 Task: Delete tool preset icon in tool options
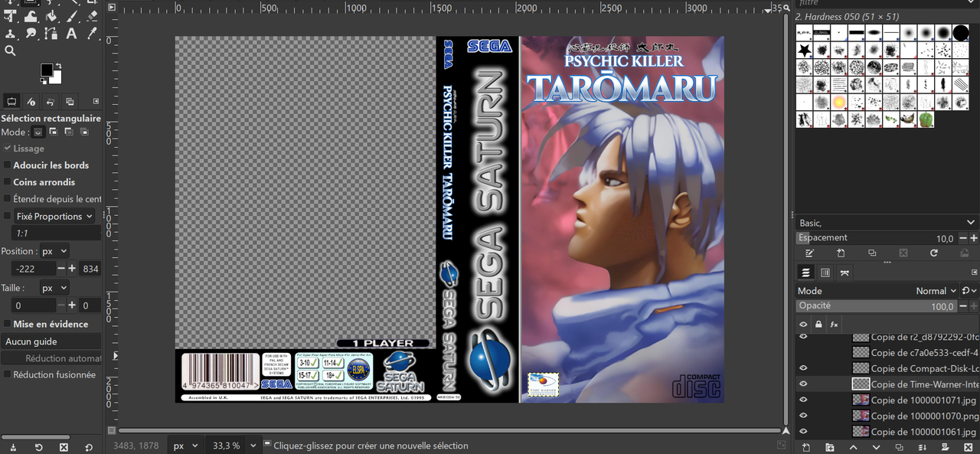pyautogui.click(x=64, y=447)
